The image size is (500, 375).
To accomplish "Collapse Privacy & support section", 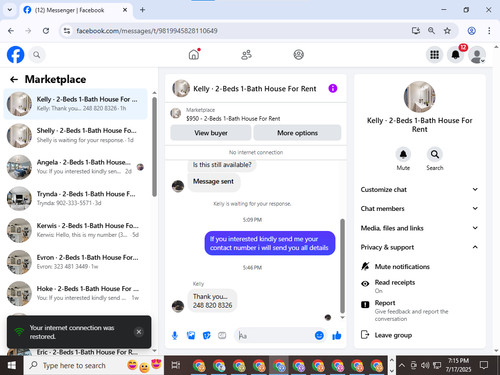I will (x=419, y=247).
